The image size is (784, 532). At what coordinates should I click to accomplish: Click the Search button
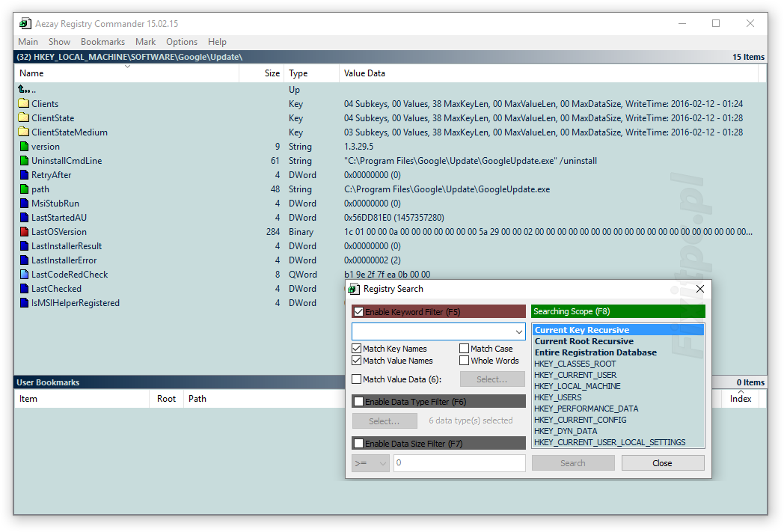coord(573,463)
